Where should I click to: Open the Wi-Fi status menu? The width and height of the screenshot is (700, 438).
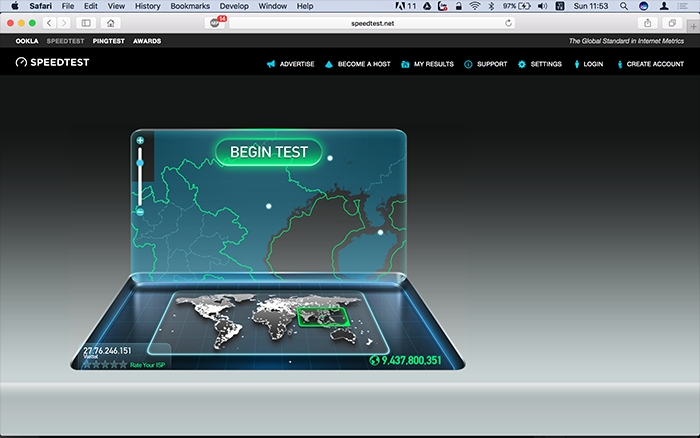click(x=475, y=6)
